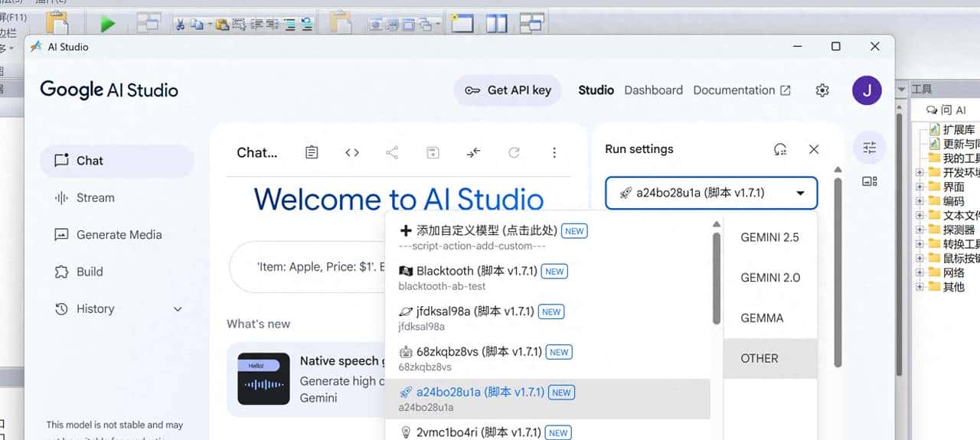980x440 pixels.
Task: Open the three-dot more options menu
Action: point(554,152)
